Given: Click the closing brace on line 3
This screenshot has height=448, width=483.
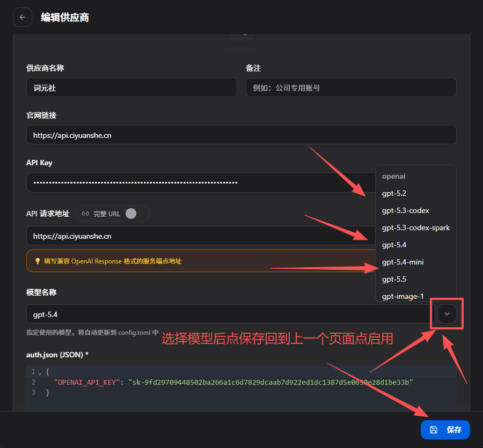Looking at the screenshot, I should pyautogui.click(x=47, y=393).
